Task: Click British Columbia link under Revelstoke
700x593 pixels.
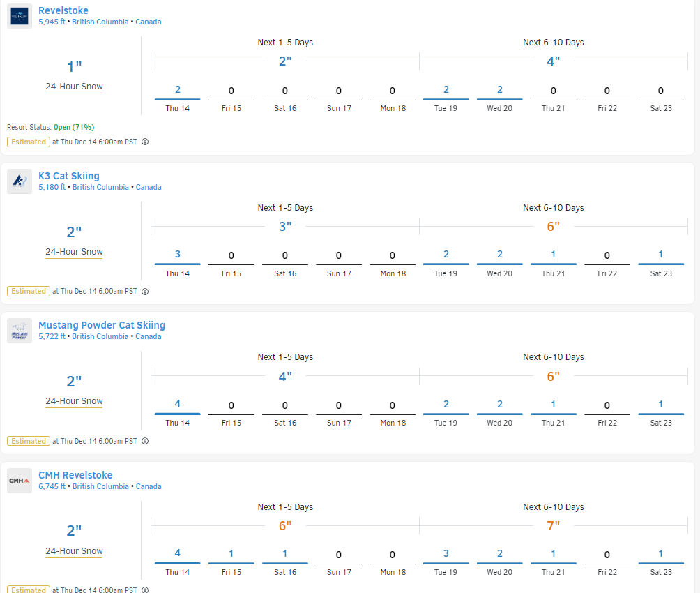Action: [100, 22]
